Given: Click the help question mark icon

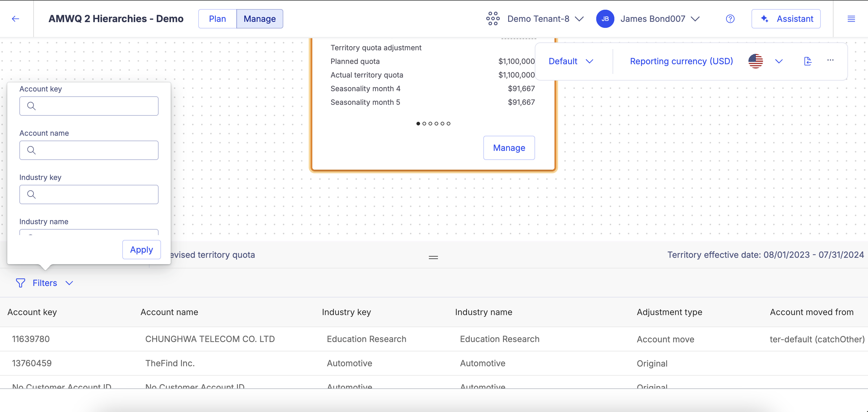Looking at the screenshot, I should point(730,19).
